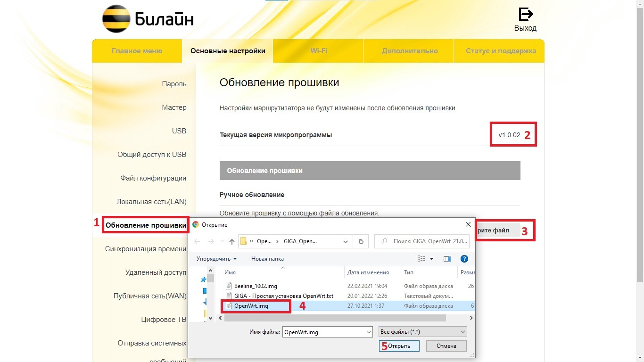
Task: Cancel the dialog with Отмена
Action: [x=446, y=346]
